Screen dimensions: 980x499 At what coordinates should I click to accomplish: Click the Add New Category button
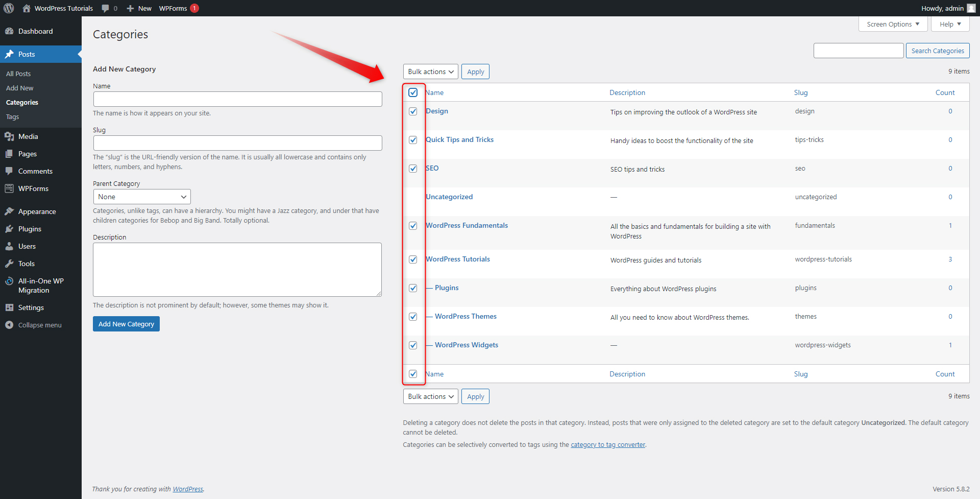click(x=126, y=324)
